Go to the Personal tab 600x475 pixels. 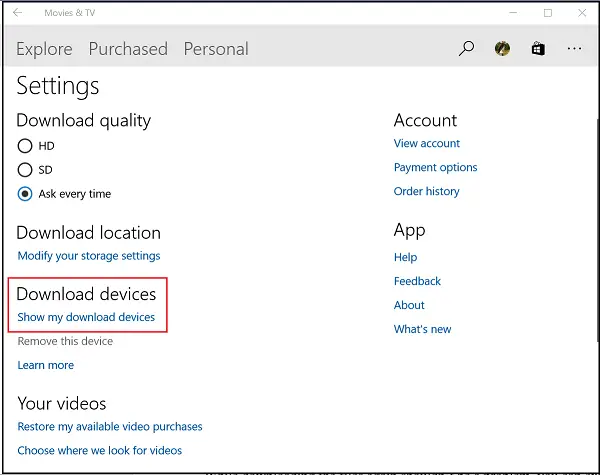[x=216, y=49]
